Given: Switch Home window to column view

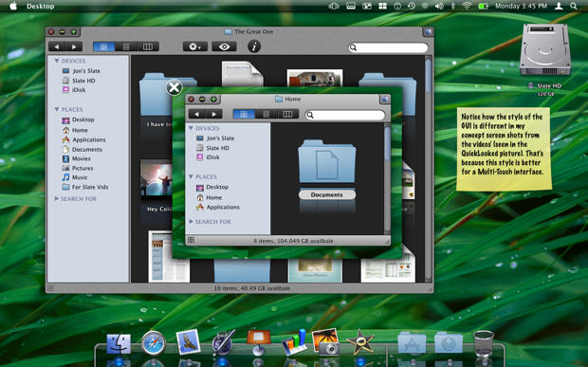Looking at the screenshot, I should click(x=287, y=114).
